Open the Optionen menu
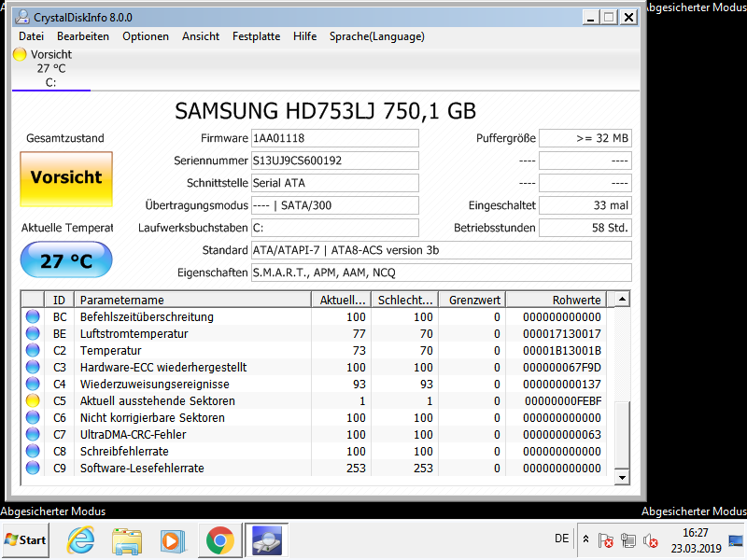This screenshot has width=747, height=560. pos(146,36)
